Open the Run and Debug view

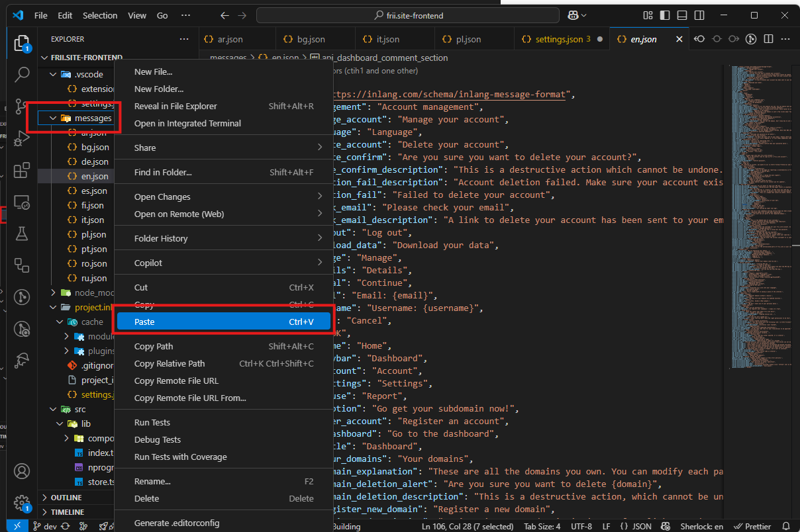pyautogui.click(x=22, y=138)
